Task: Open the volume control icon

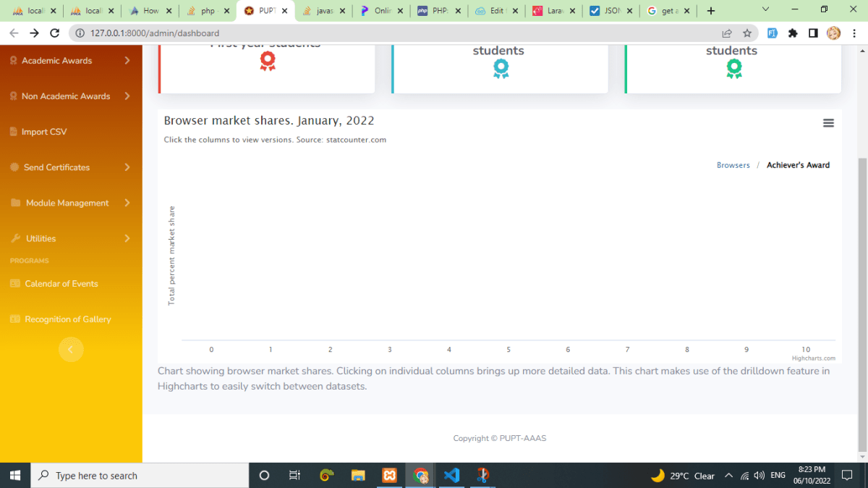Action: pyautogui.click(x=759, y=476)
